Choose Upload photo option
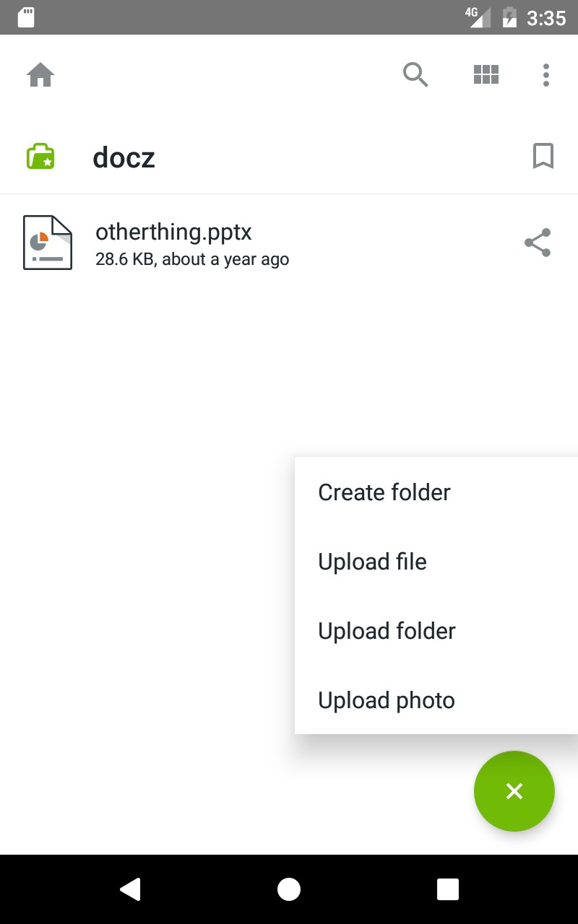Viewport: 578px width, 924px height. point(387,700)
